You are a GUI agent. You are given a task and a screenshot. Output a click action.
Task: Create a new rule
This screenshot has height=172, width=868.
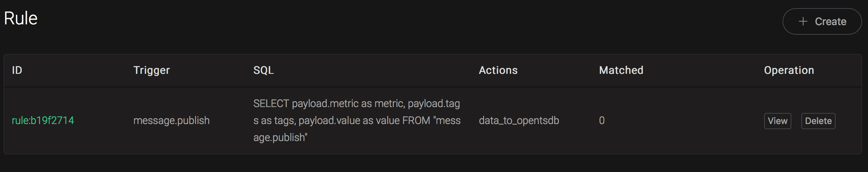tap(822, 21)
